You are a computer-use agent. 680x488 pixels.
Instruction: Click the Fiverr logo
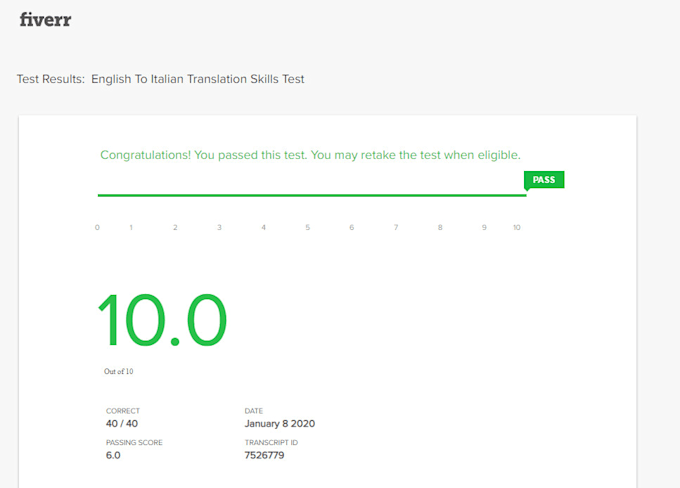click(45, 20)
